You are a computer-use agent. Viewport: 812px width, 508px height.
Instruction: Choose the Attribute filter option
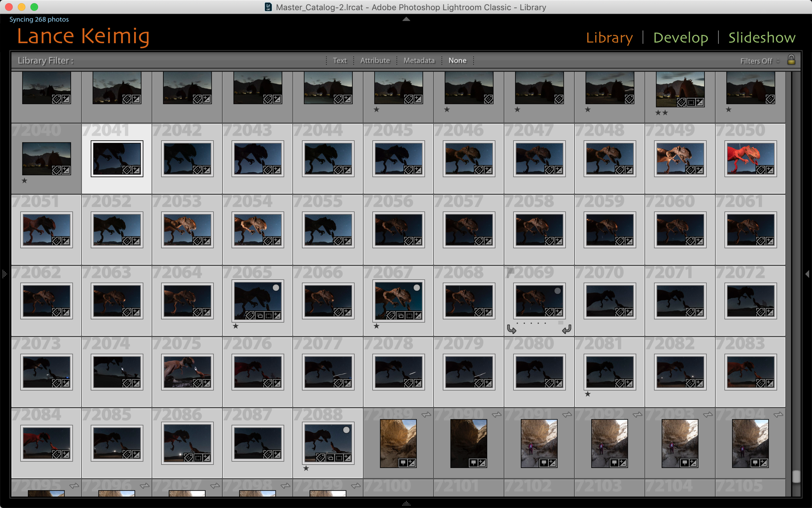coord(375,60)
